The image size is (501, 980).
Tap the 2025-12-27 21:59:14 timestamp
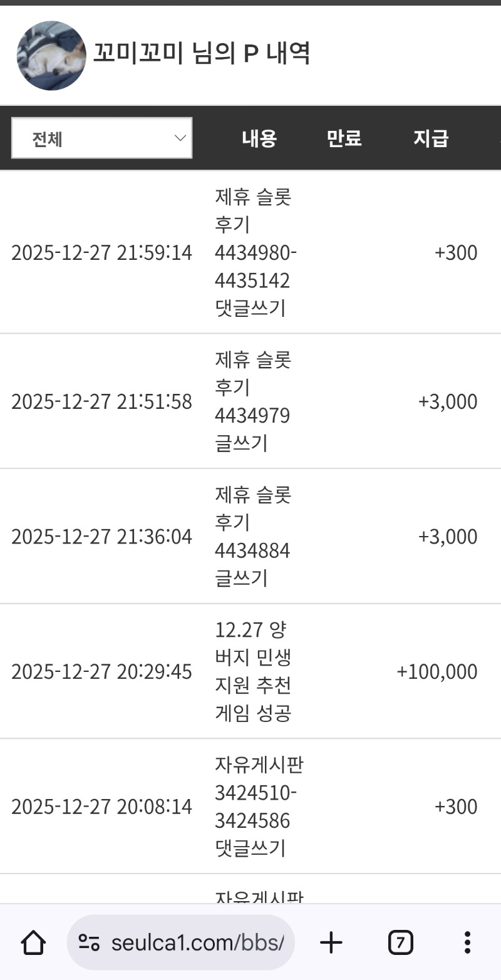pos(101,253)
